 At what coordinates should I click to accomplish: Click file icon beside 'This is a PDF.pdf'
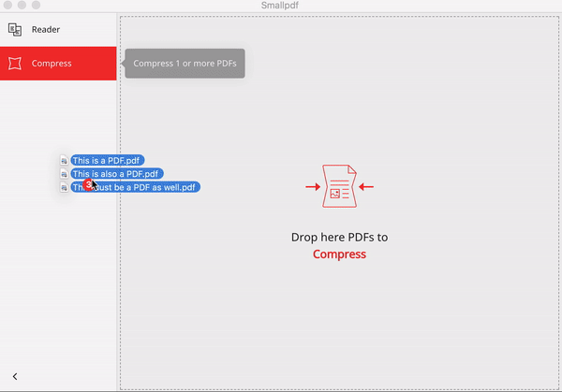[x=64, y=160]
